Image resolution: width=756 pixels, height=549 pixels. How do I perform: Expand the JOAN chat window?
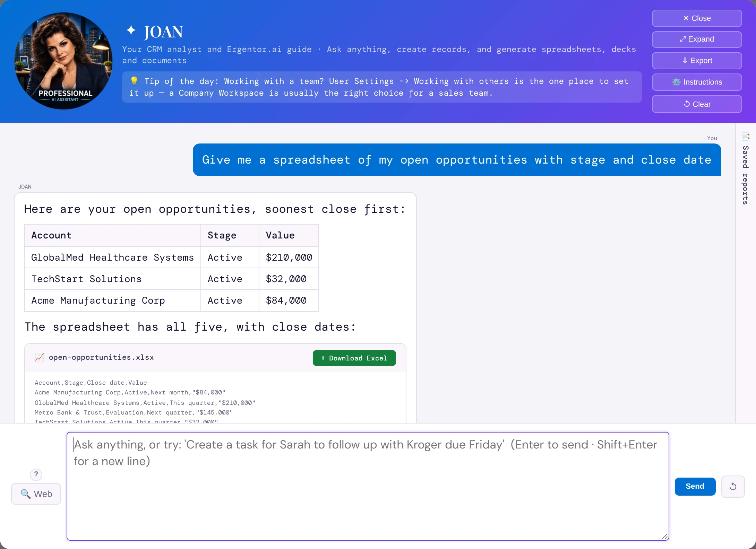coord(697,39)
